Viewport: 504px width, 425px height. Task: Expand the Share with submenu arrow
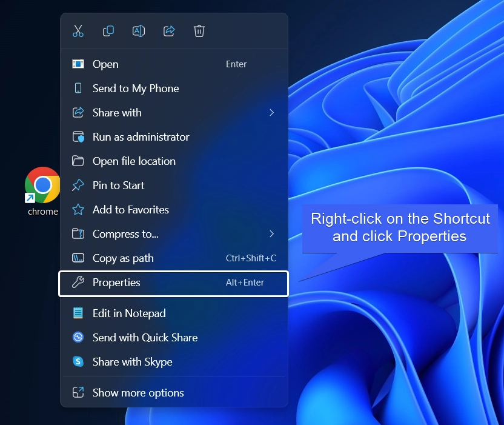[x=271, y=113]
